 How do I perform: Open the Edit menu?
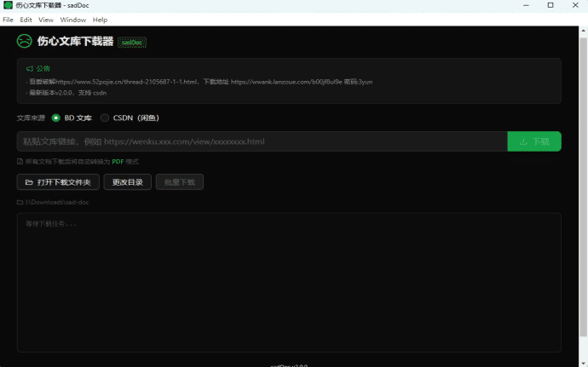pos(26,20)
